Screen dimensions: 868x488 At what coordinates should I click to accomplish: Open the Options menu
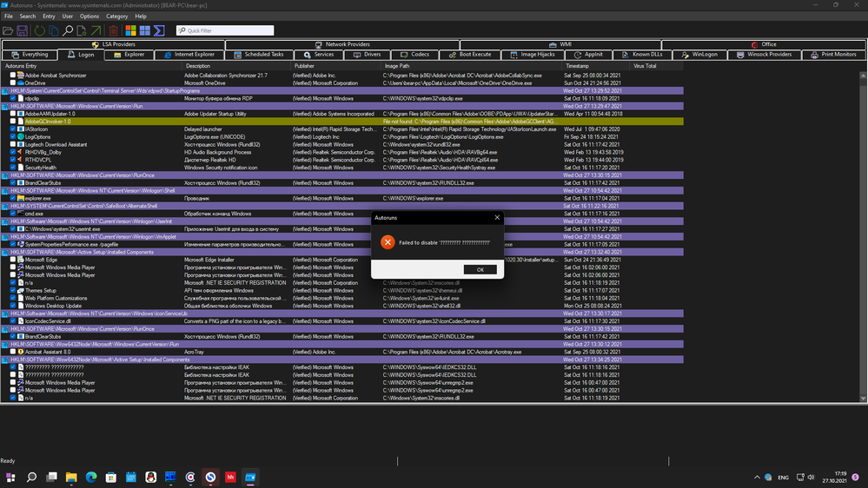pyautogui.click(x=89, y=16)
